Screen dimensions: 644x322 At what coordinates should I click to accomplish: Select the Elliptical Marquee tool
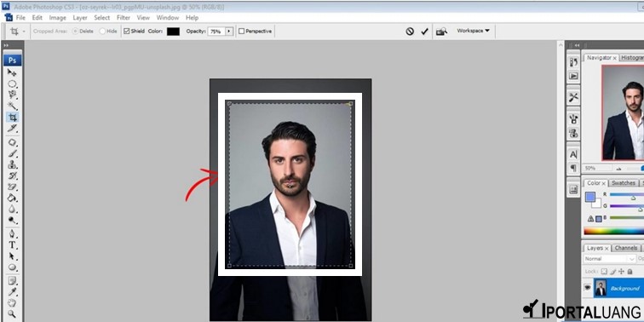12,83
